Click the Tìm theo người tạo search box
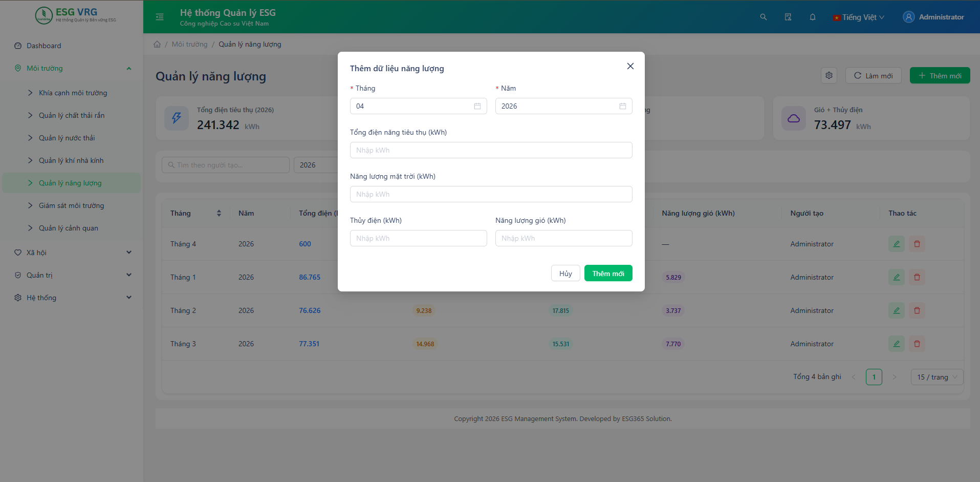Screen dimensions: 980x482 [x=226, y=165]
